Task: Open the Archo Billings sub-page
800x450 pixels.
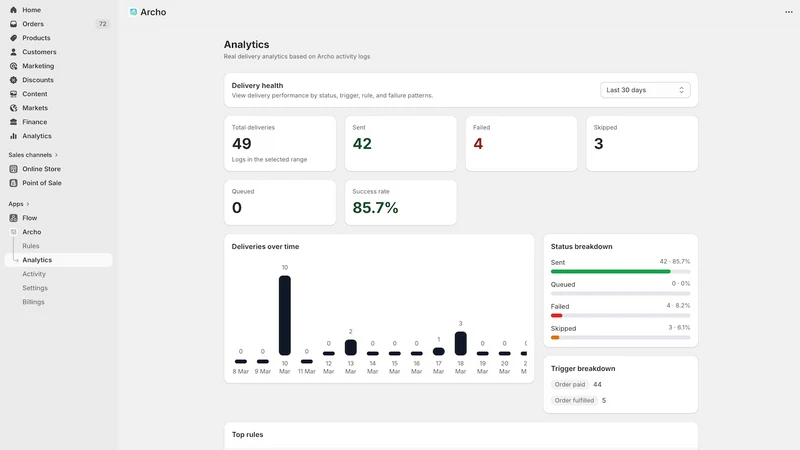Action: click(x=33, y=302)
